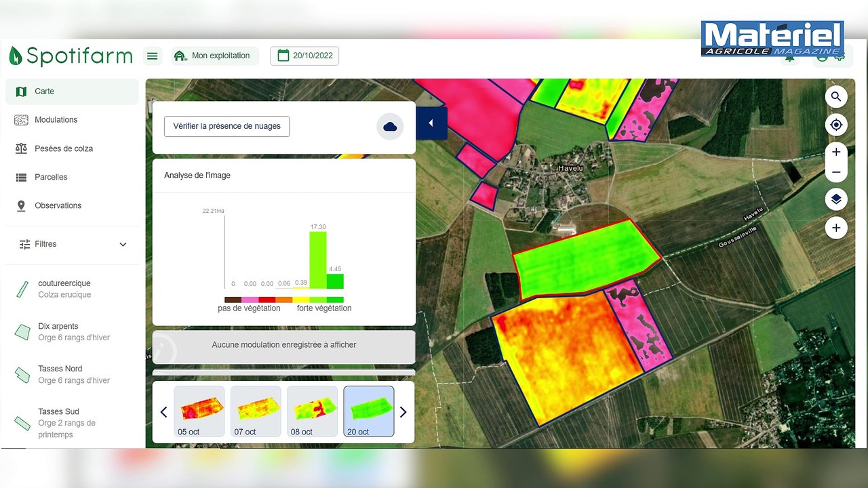Click Vérifier la présence de nuages button
868x488 pixels.
pos(227,126)
